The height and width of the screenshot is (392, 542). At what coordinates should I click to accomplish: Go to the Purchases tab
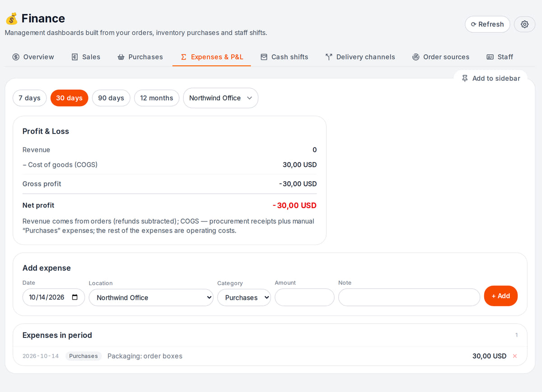pos(140,57)
